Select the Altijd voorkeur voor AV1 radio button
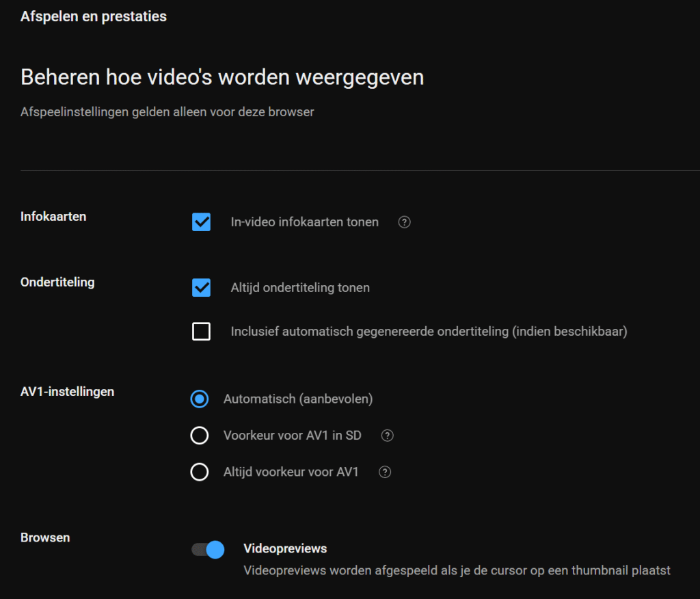The height and width of the screenshot is (599, 700). coord(200,472)
